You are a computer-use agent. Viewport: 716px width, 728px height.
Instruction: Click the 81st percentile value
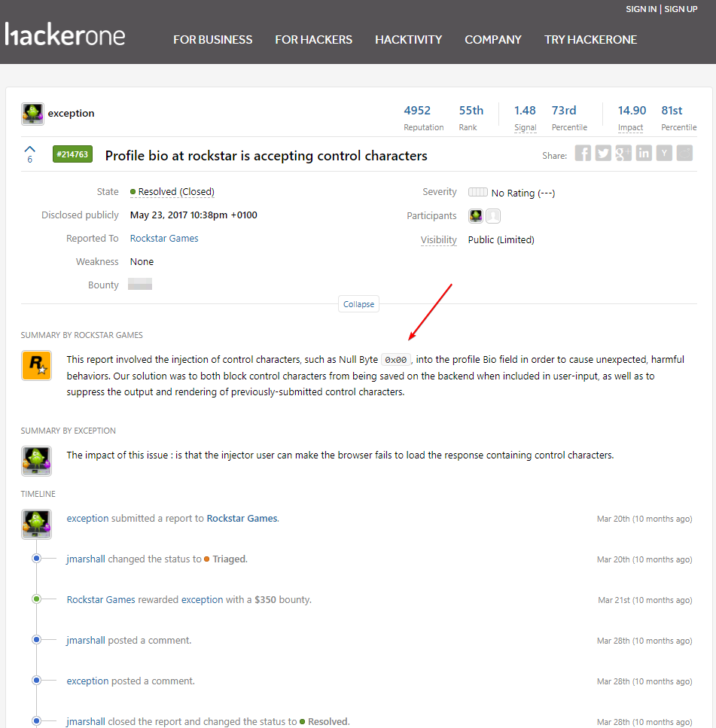(672, 111)
